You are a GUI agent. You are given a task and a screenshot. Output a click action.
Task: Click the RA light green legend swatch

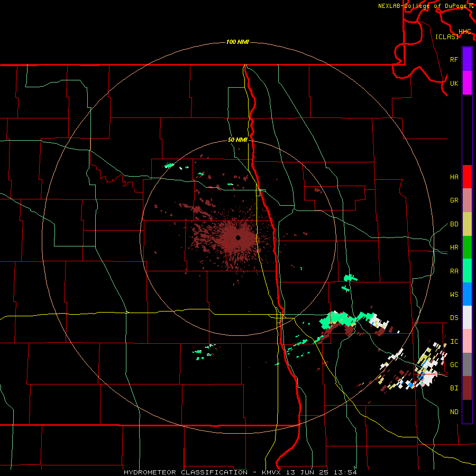467,271
